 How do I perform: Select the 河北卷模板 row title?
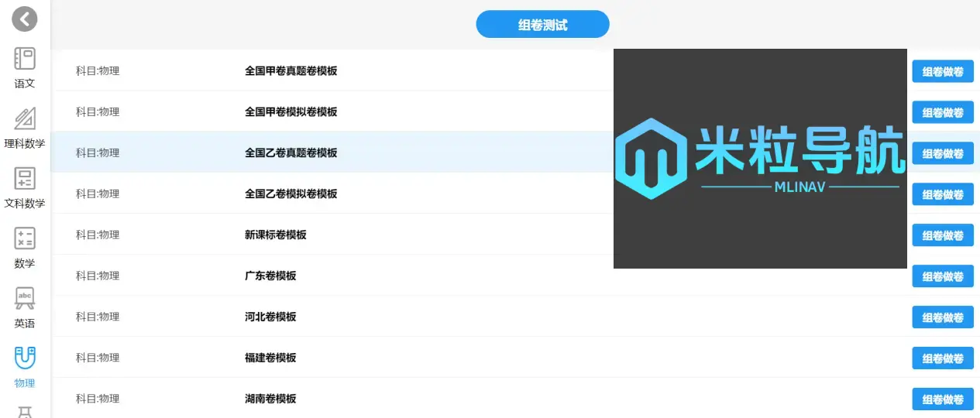pos(270,317)
